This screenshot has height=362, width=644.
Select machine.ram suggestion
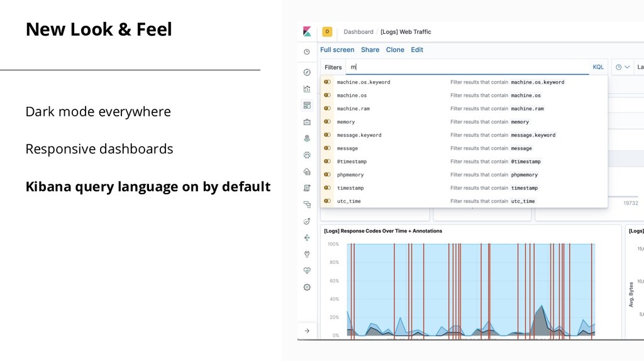(464, 108)
